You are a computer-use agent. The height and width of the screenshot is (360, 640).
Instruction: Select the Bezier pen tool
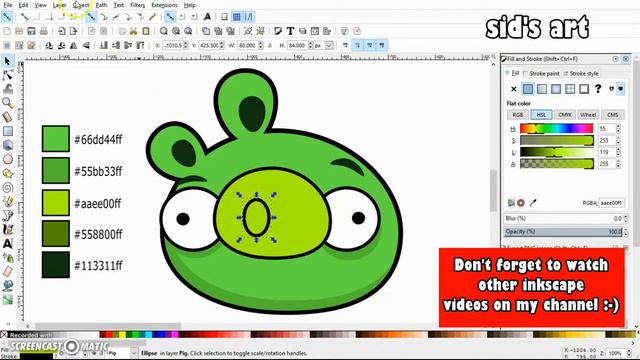pyautogui.click(x=7, y=216)
